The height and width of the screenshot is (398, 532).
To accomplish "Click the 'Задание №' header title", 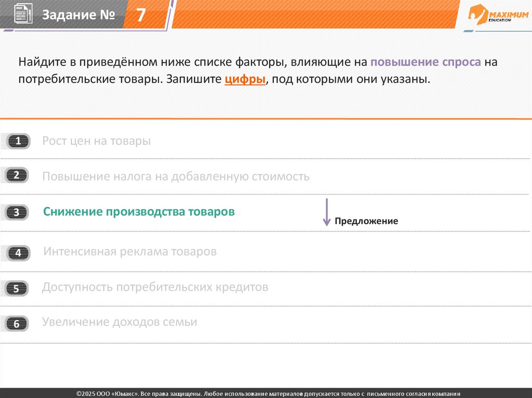I will (78, 15).
